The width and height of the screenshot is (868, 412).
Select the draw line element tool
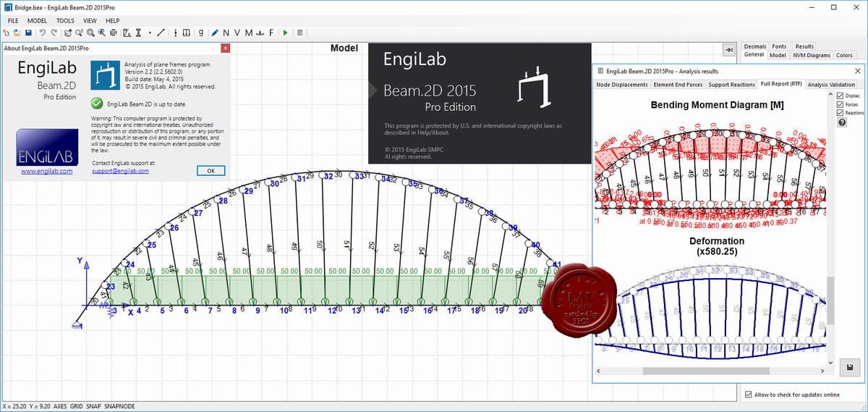coord(161,33)
